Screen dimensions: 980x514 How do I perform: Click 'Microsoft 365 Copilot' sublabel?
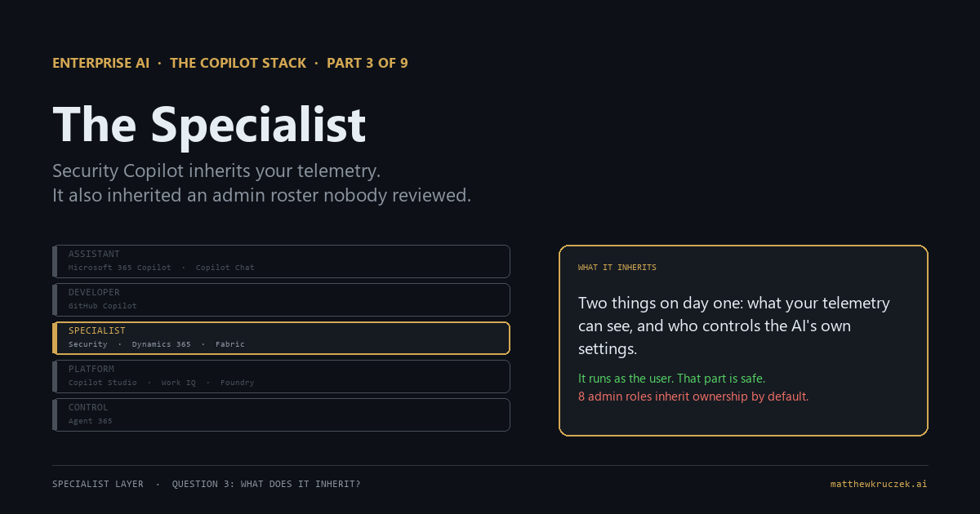[120, 268]
